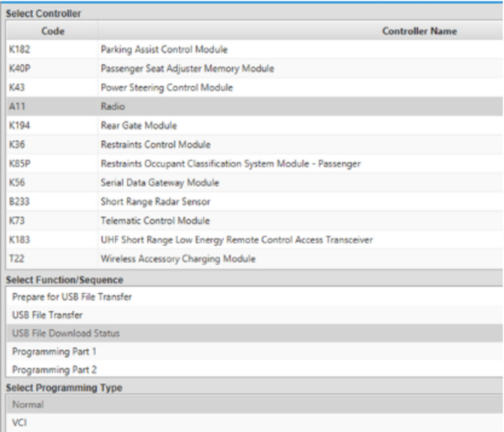Select Prepare for USB File Transfer function

255,297
